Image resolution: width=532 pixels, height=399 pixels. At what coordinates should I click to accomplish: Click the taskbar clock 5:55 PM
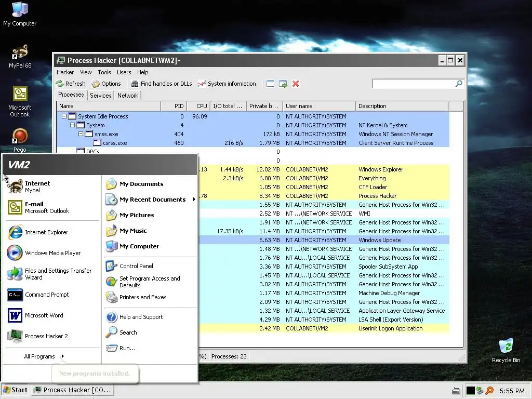pos(512,391)
